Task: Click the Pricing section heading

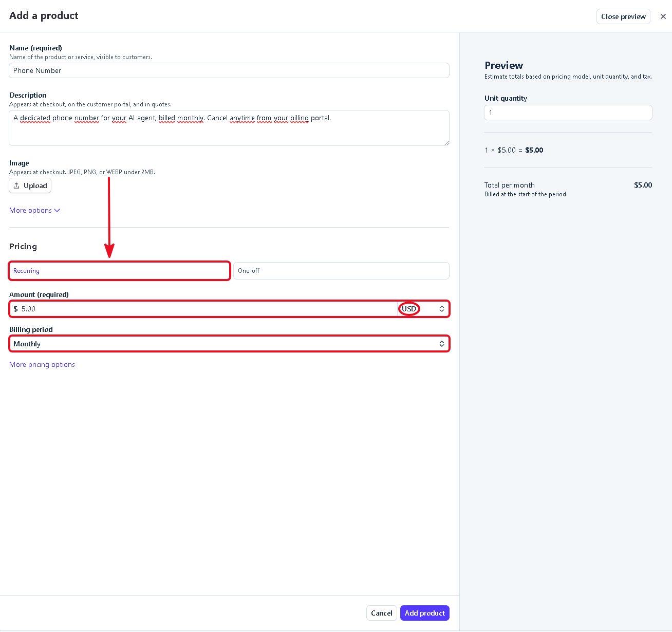Action: pyautogui.click(x=23, y=247)
